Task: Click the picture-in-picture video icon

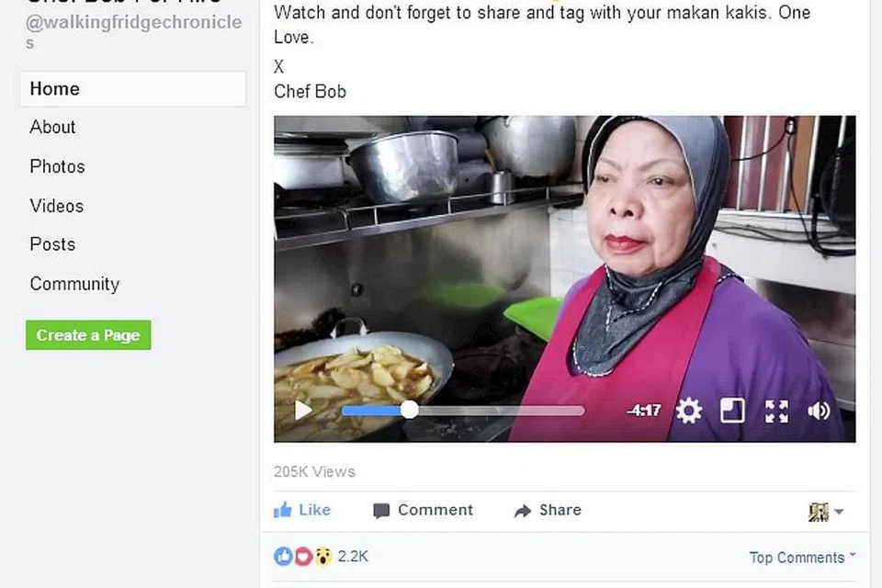Action: click(x=732, y=411)
